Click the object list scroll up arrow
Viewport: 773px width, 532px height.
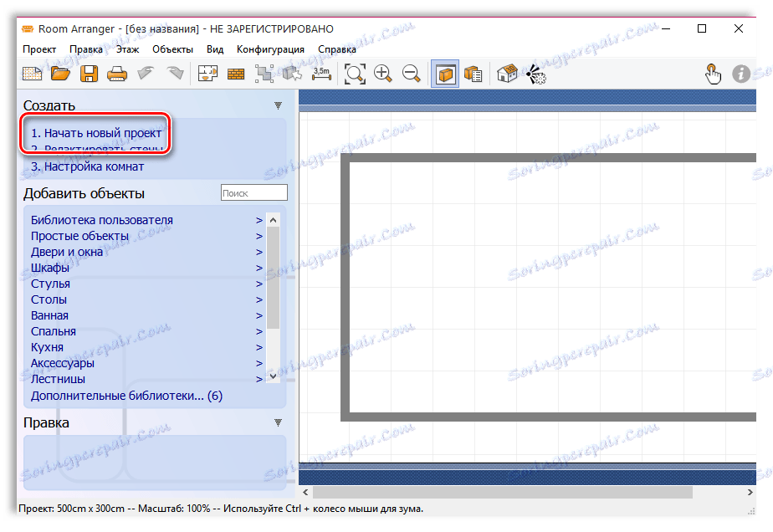pyautogui.click(x=273, y=220)
